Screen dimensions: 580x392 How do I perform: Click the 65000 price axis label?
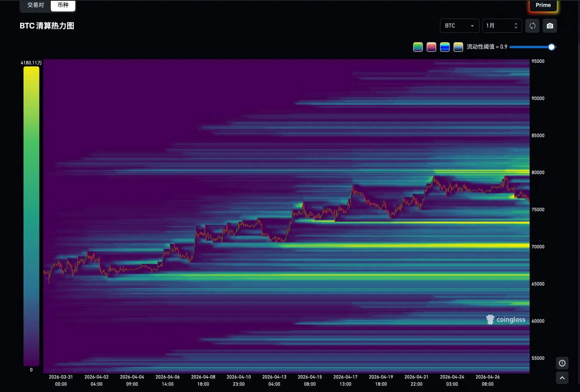tap(538, 284)
